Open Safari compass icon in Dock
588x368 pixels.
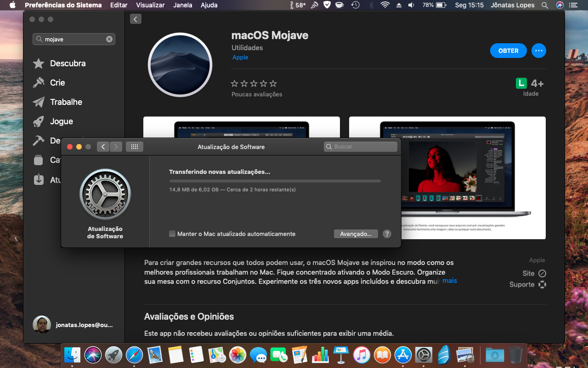[x=134, y=355]
